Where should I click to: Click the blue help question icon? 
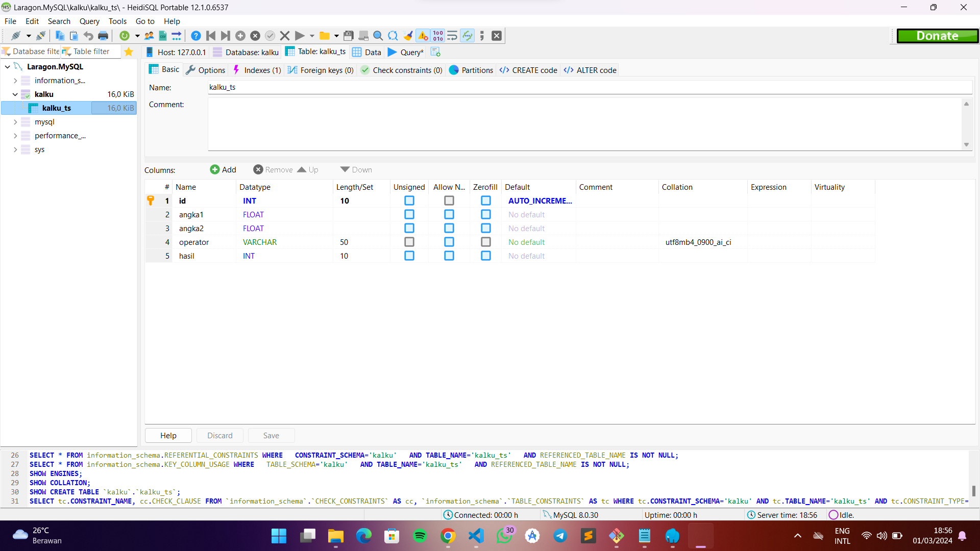click(195, 36)
